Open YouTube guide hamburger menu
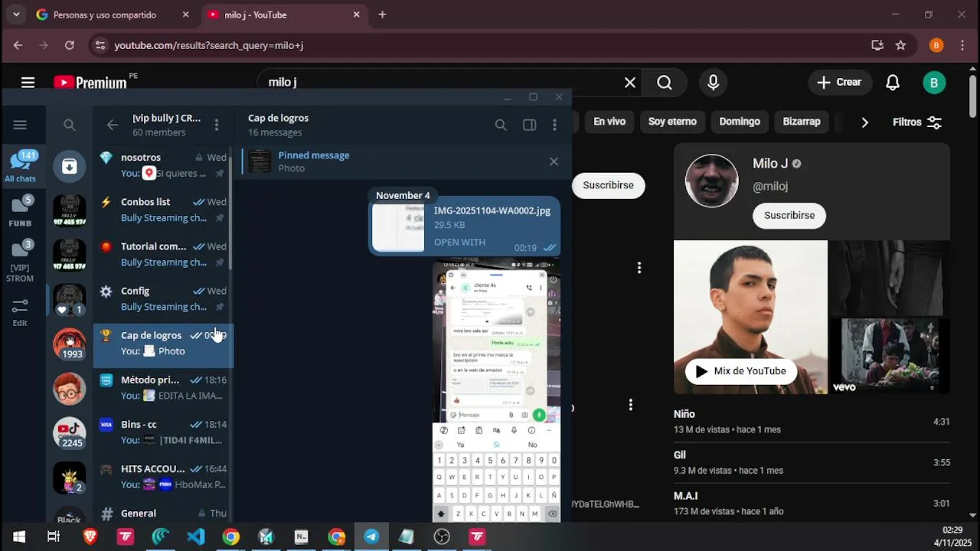 point(28,83)
